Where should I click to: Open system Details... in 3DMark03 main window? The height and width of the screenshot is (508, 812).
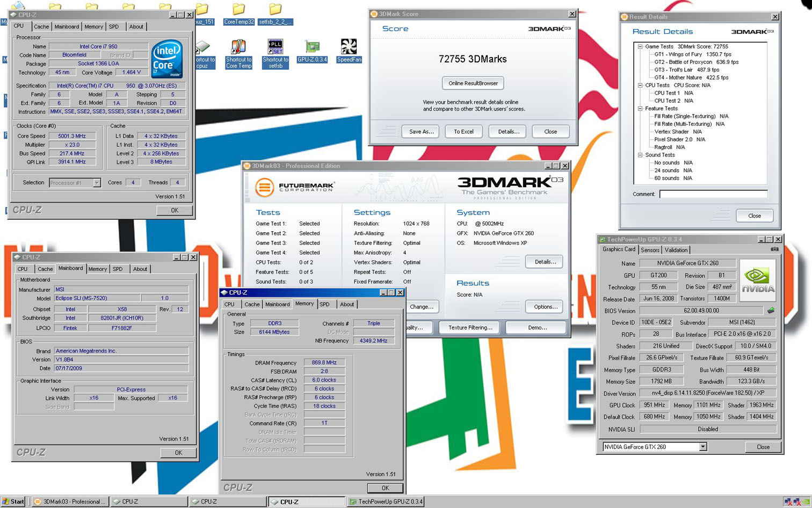(x=545, y=262)
